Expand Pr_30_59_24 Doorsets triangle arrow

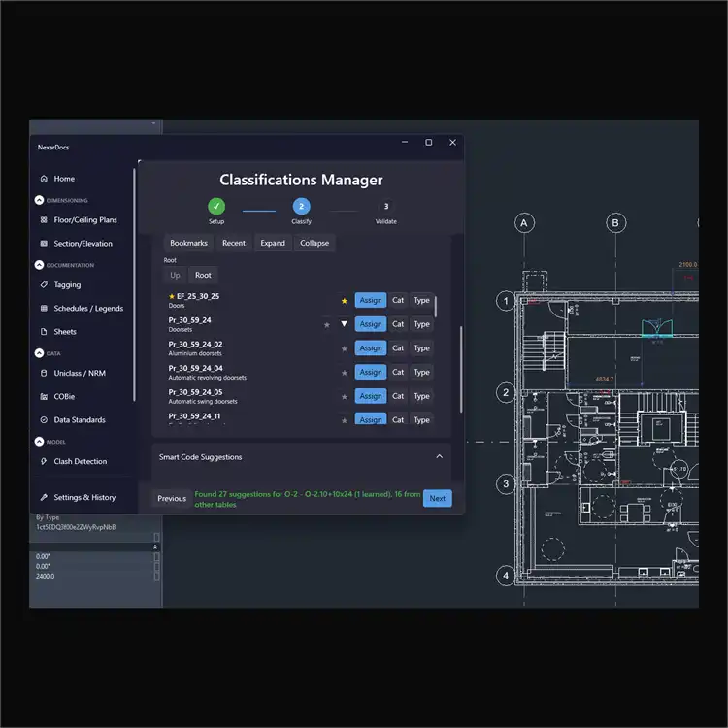[344, 324]
